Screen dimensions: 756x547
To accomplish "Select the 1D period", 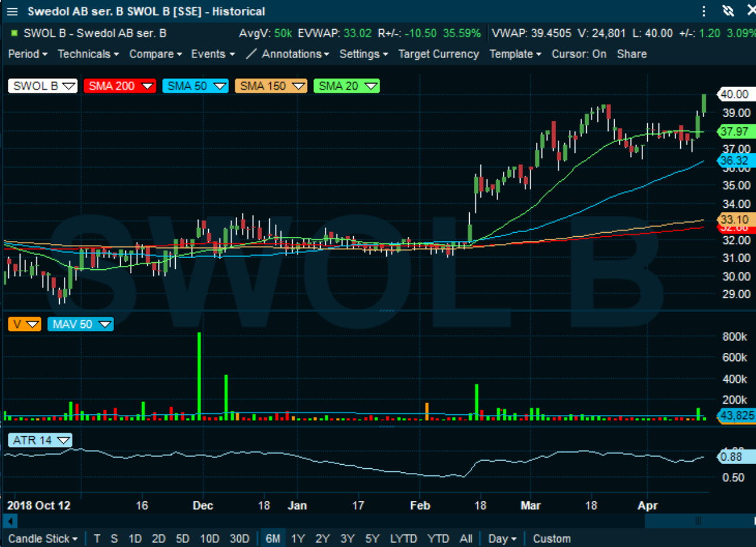I will pos(135,539).
